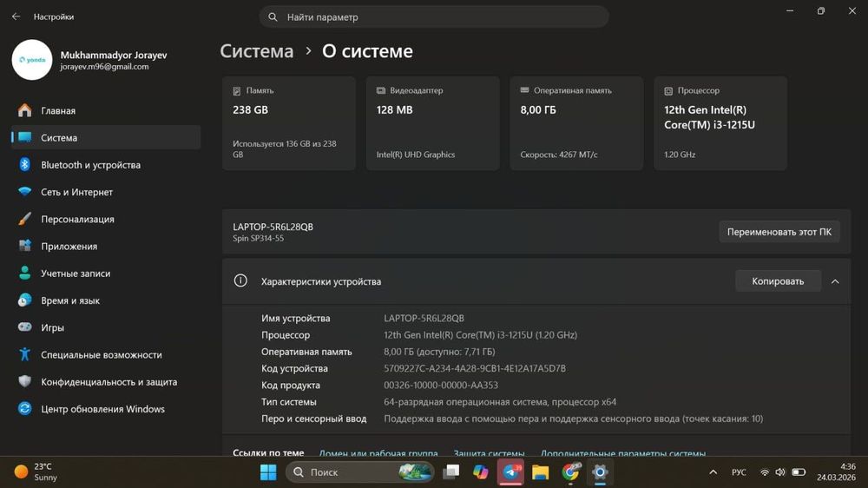This screenshot has width=868, height=488.
Task: Open Персонализация settings
Action: [x=106, y=219]
